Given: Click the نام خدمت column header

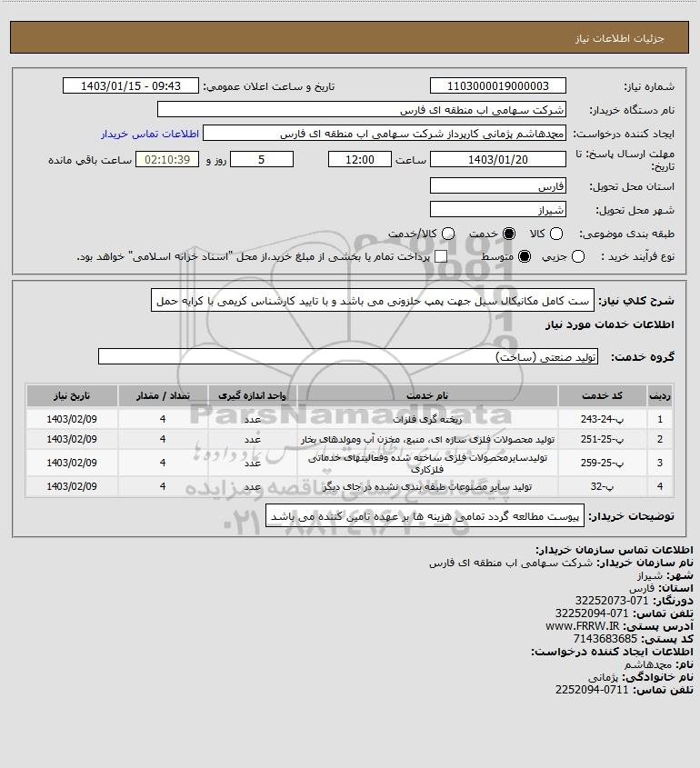Looking at the screenshot, I should pos(427,395).
